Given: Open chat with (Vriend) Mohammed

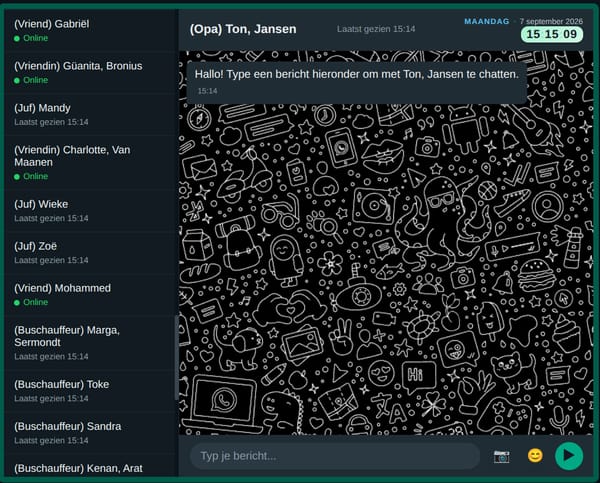Looking at the screenshot, I should [x=91, y=295].
